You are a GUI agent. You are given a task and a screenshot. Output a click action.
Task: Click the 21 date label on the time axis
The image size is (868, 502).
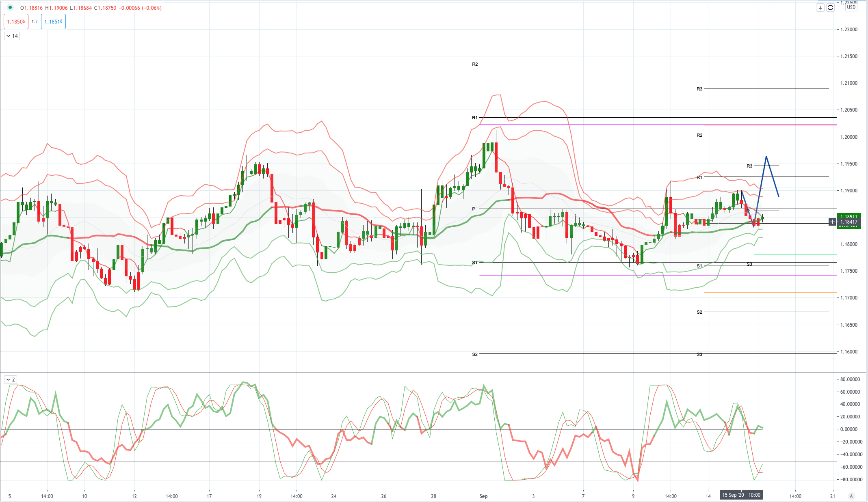point(833,496)
